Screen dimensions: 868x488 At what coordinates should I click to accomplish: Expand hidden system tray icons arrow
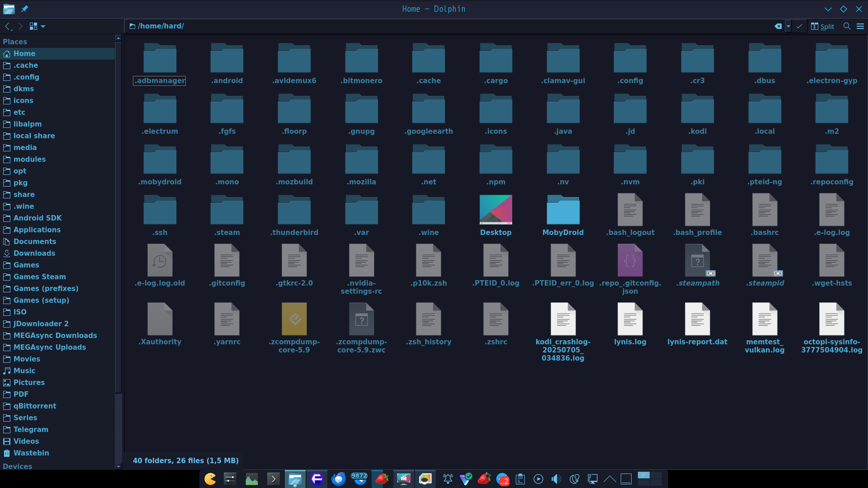pyautogui.click(x=609, y=479)
